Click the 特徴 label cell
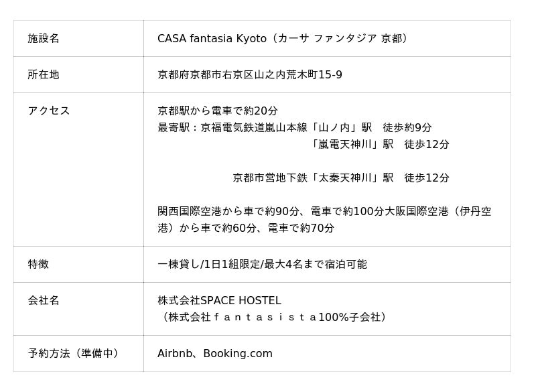The width and height of the screenshot is (536, 392). click(x=38, y=265)
